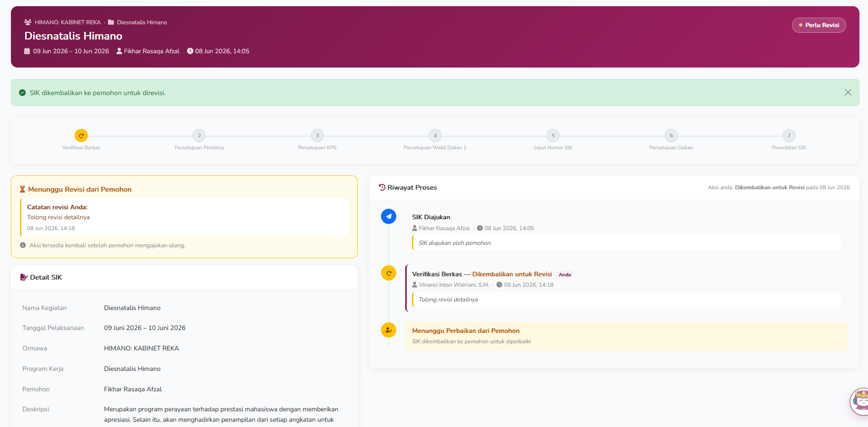Click the yellow revision icon for Verifikasi Berkas
The width and height of the screenshot is (868, 427).
coord(389,273)
